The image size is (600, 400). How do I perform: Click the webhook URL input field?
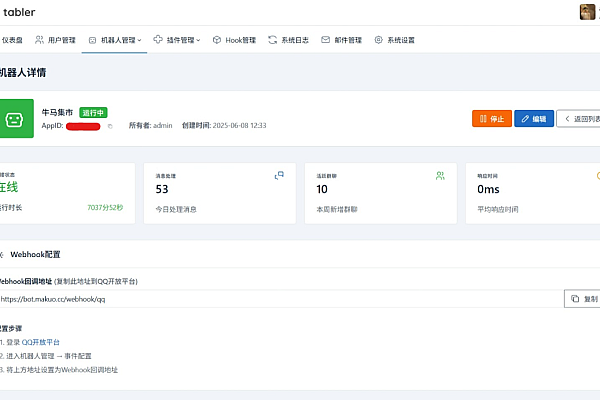(282, 299)
